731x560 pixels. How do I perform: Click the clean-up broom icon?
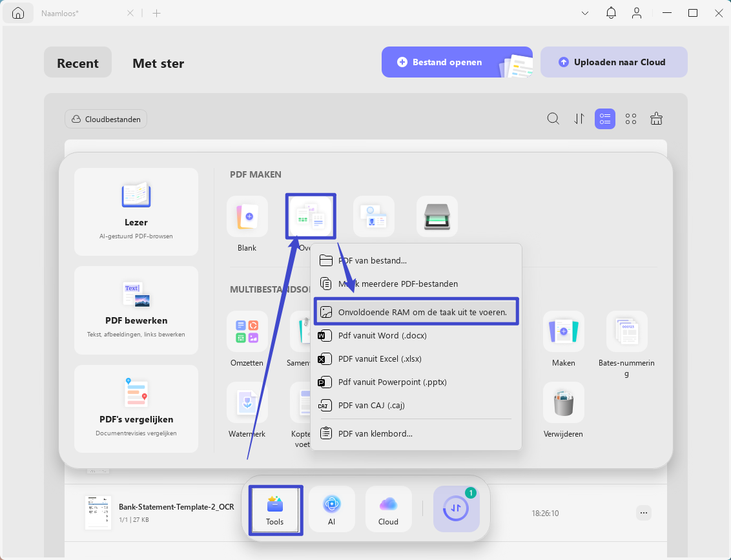coord(656,119)
